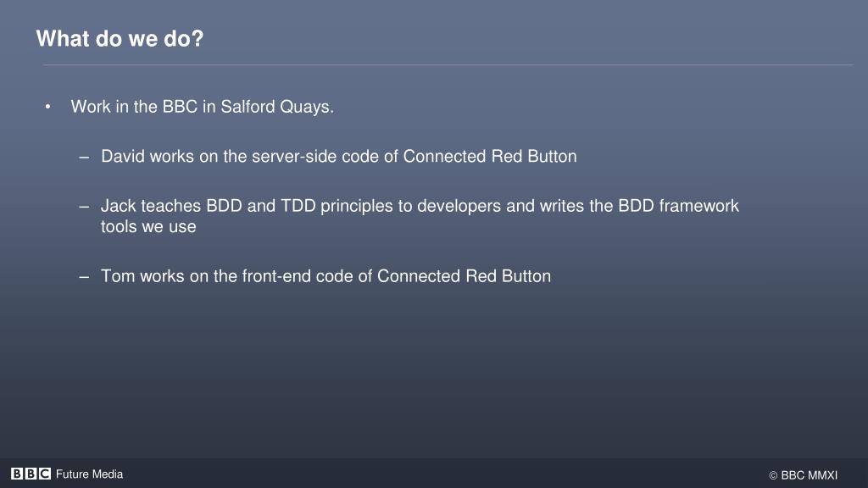Select the 'What do we do?' slide title
This screenshot has height=488, width=868.
click(x=120, y=39)
